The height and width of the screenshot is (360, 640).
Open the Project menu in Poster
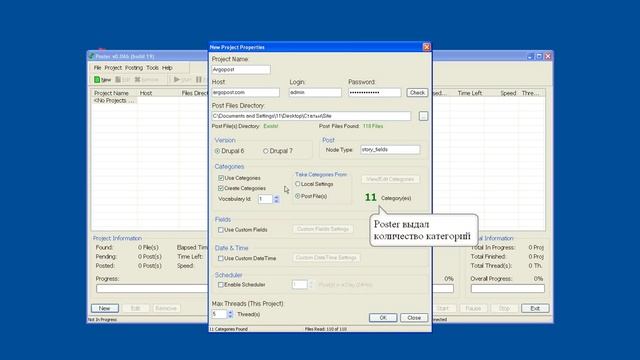click(x=113, y=68)
